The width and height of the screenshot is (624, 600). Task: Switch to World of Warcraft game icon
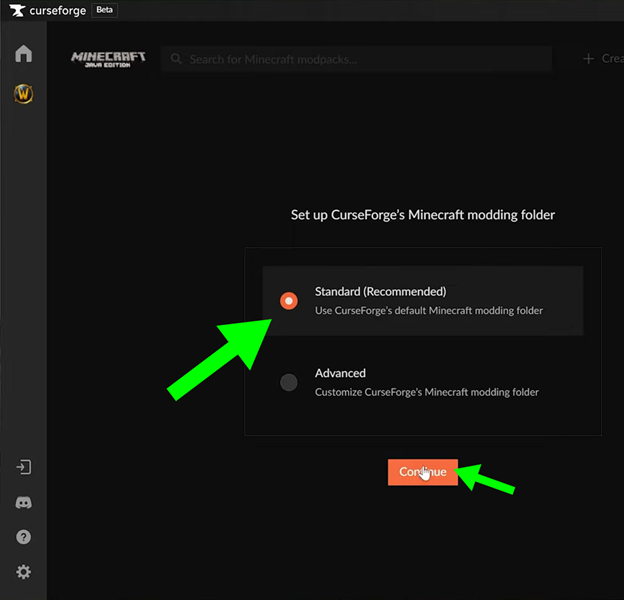click(x=23, y=94)
